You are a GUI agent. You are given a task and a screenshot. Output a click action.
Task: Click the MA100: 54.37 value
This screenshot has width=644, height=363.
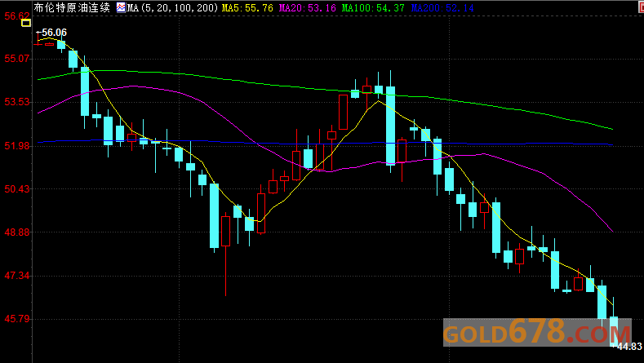[x=373, y=8]
